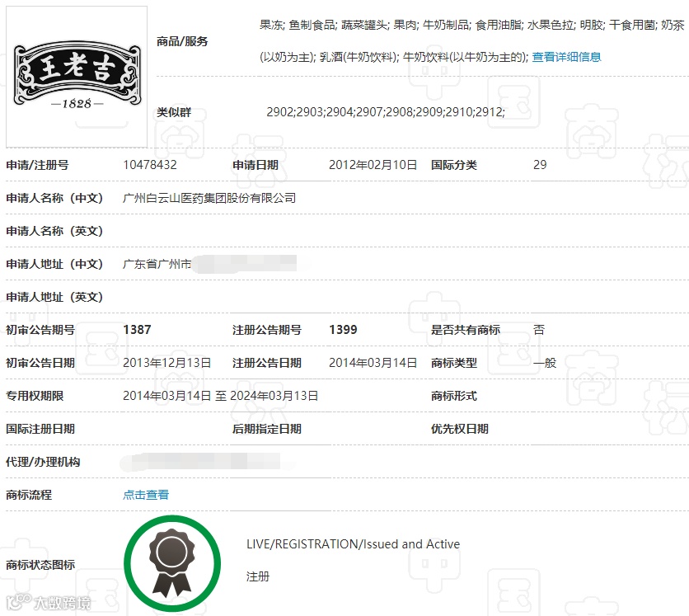
Task: Click the 注册 status text
Action: [258, 576]
